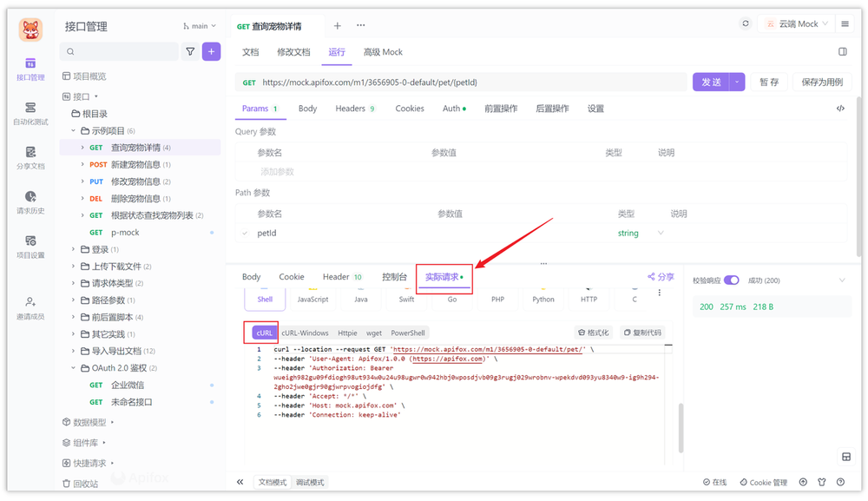868x501 pixels.
Task: Open the code language more-options dots
Action: [x=660, y=293]
